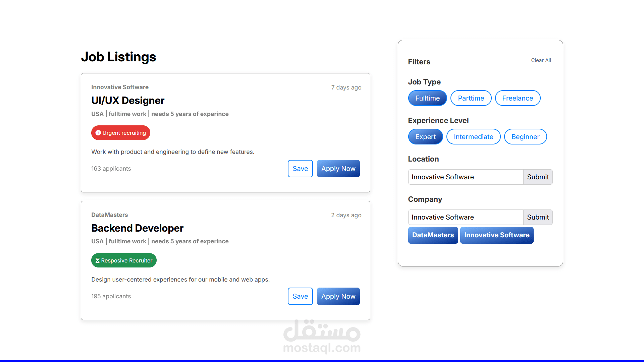Save the UI/UX Designer job

click(x=300, y=169)
